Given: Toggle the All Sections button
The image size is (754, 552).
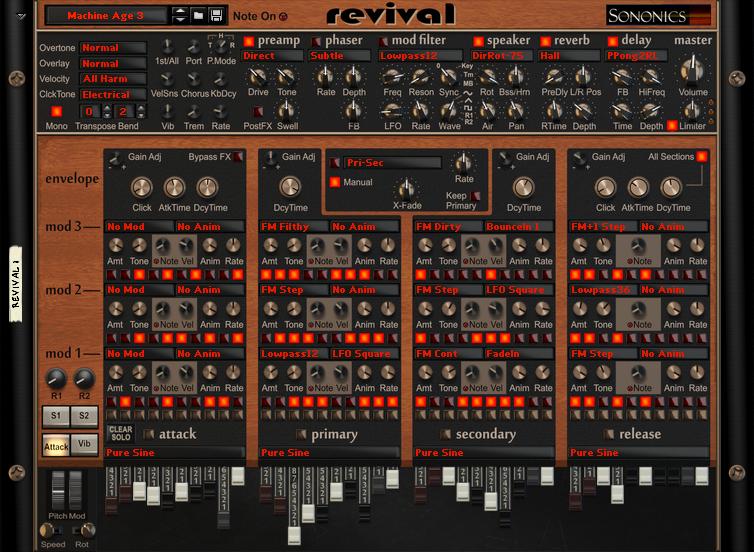Looking at the screenshot, I should (x=702, y=156).
